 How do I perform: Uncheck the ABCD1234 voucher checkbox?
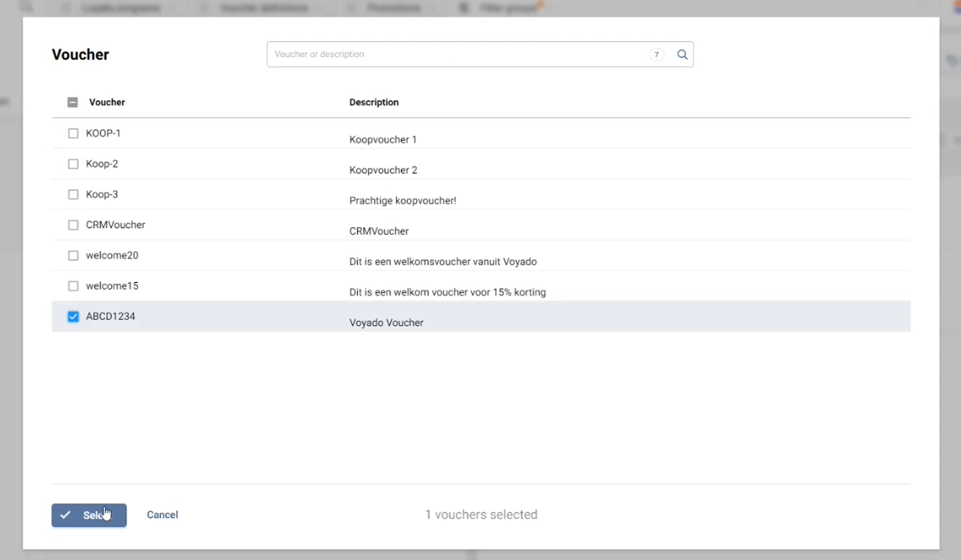(73, 317)
